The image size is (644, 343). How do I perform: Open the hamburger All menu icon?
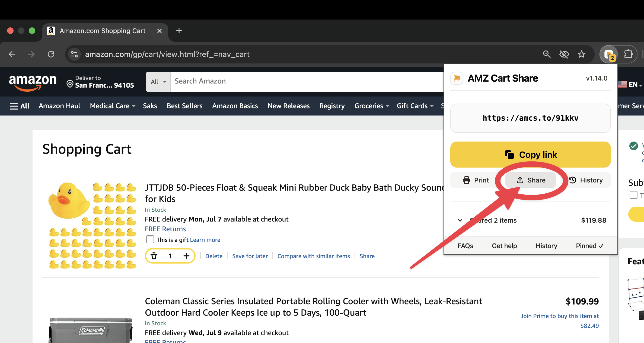pos(14,106)
